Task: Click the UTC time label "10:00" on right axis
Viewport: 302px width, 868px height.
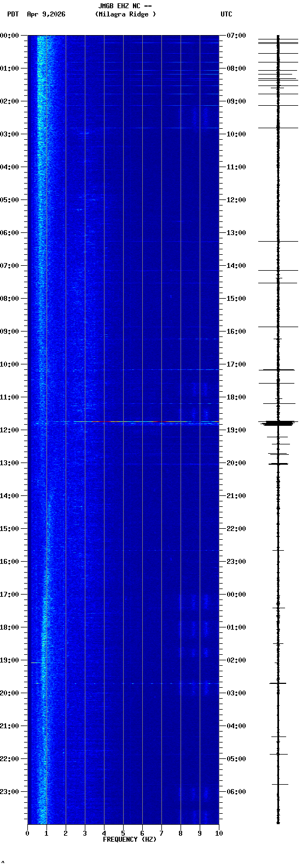Action: pos(236,134)
